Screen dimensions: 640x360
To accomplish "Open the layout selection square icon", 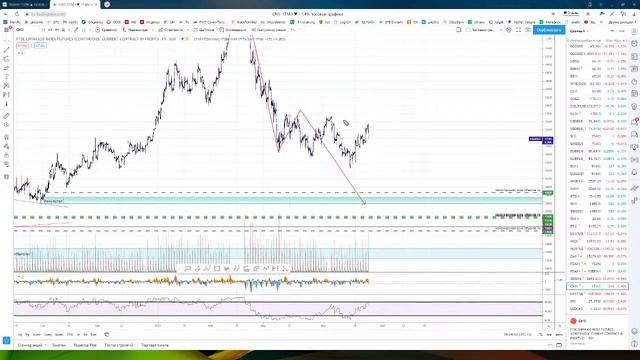I will coord(458,30).
